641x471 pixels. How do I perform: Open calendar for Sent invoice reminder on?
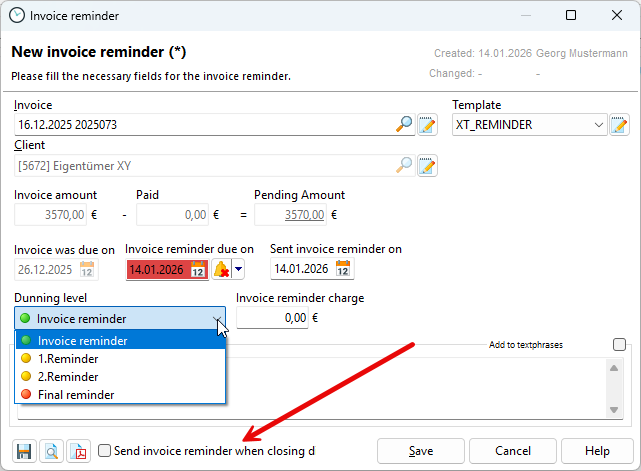343,269
